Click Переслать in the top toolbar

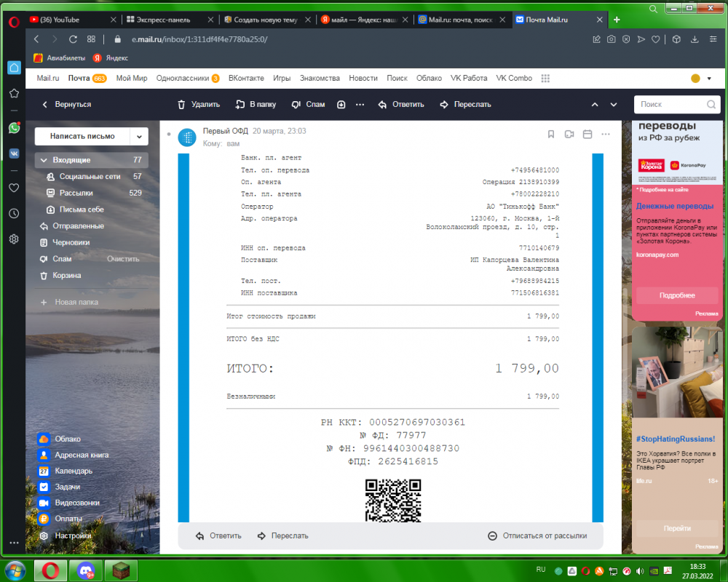[465, 105]
